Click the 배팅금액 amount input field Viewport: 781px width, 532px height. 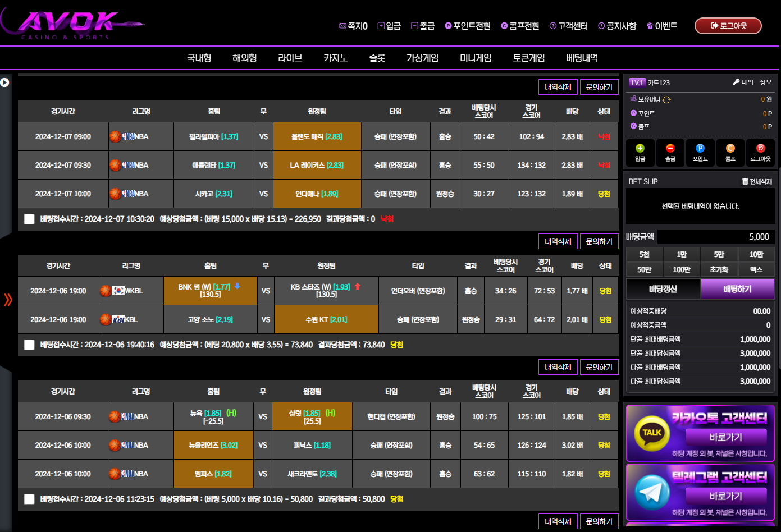point(716,237)
